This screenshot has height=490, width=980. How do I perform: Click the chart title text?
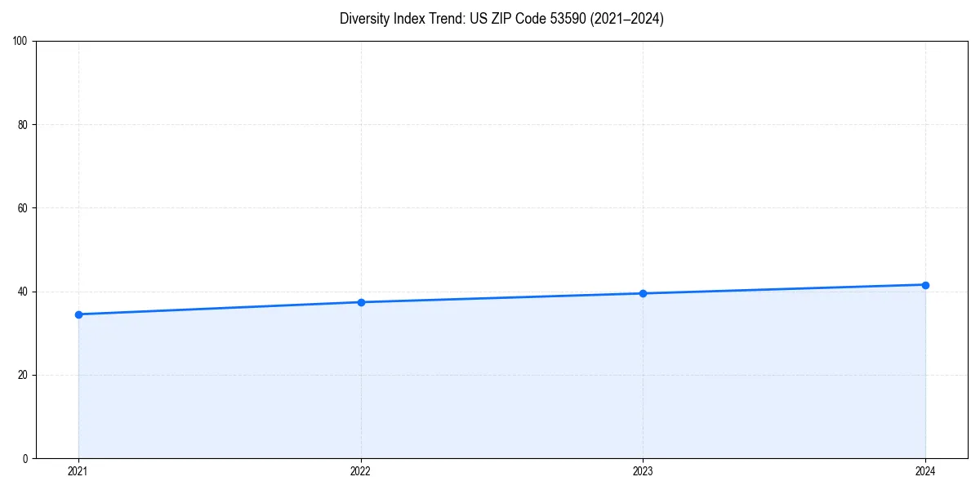coord(502,19)
